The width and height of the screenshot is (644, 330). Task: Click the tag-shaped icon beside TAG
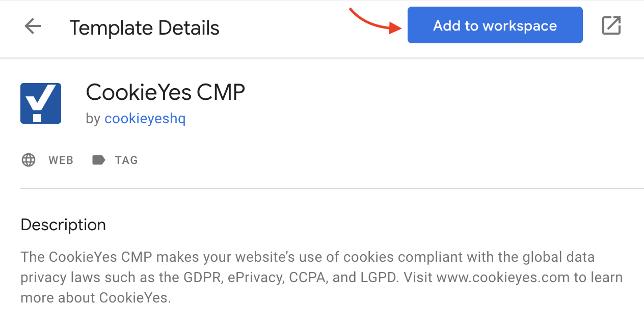click(98, 160)
